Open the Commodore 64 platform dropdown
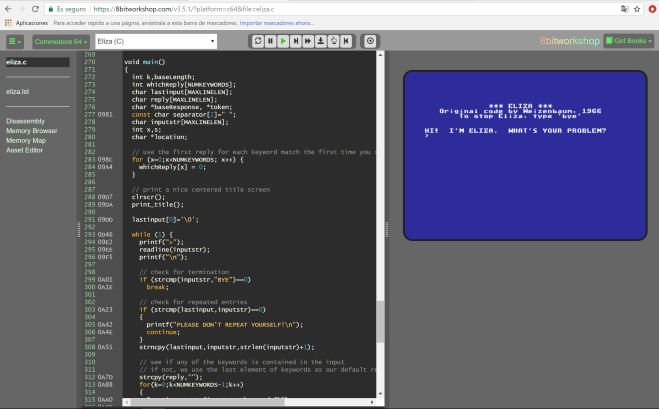The width and height of the screenshot is (659, 409). pos(61,41)
